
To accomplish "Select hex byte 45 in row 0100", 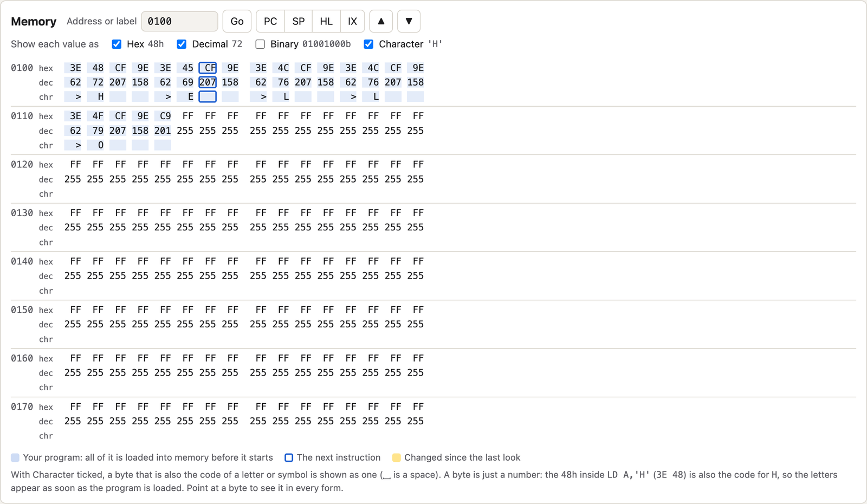I will click(x=185, y=68).
